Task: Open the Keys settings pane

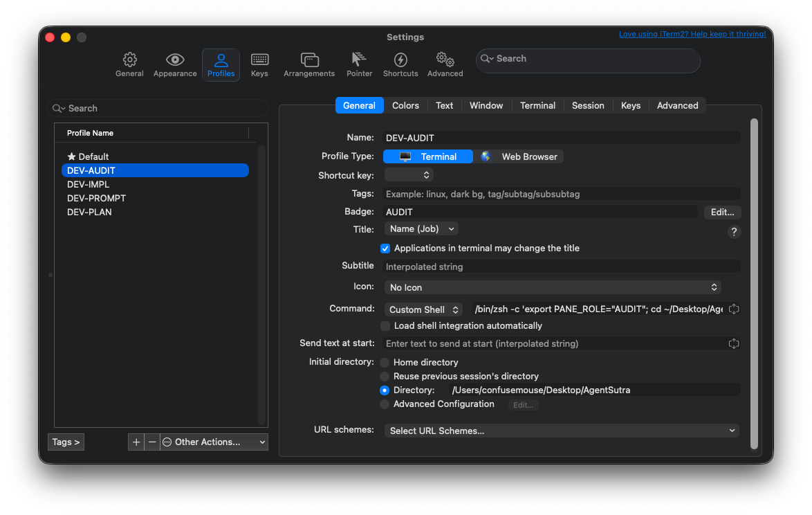Action: 259,64
